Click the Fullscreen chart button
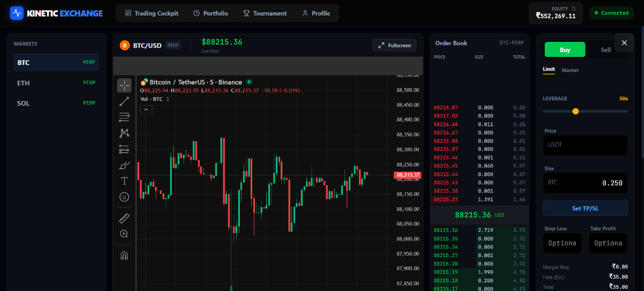The width and height of the screenshot is (644, 291). click(394, 46)
